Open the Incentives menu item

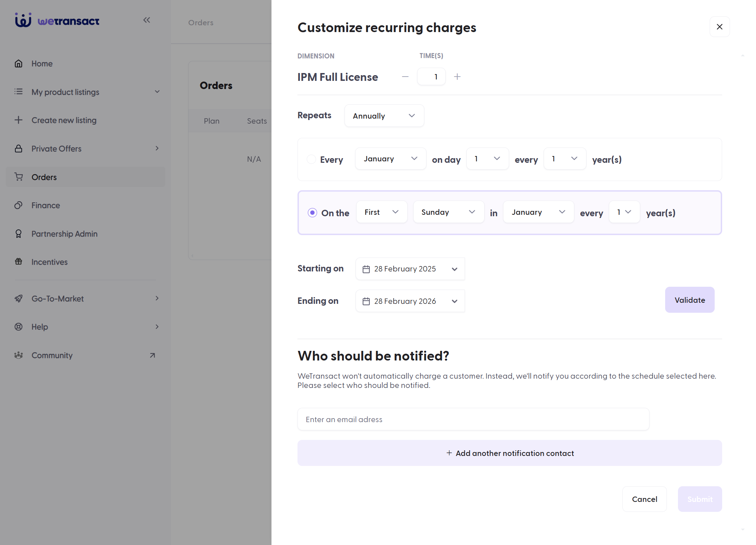coord(86,262)
